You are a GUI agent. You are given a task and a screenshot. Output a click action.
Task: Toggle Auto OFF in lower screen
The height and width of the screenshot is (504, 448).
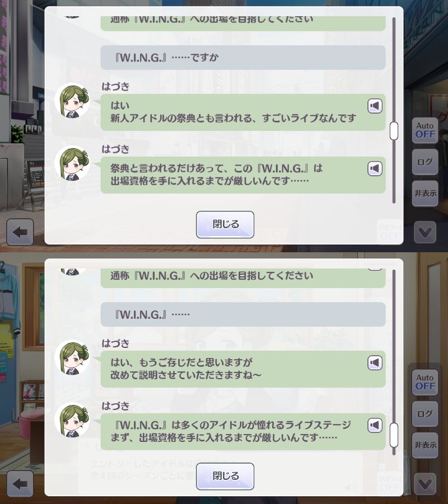click(425, 382)
